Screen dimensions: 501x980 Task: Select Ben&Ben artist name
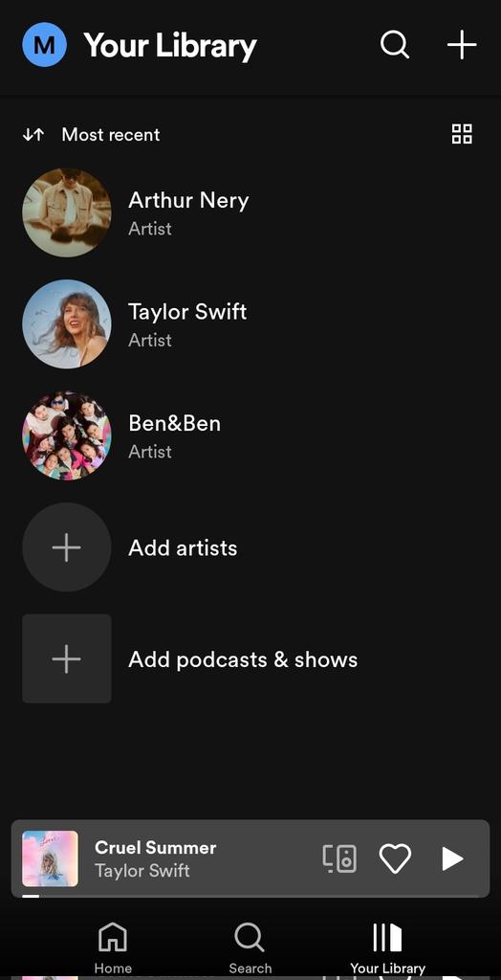coord(174,423)
